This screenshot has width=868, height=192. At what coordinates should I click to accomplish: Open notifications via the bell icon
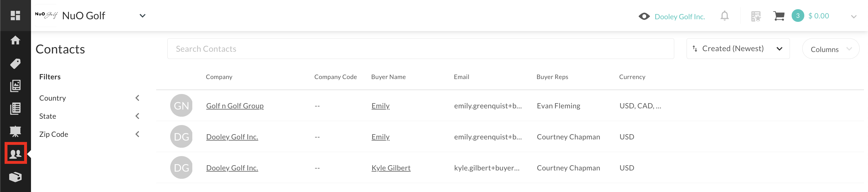click(724, 16)
